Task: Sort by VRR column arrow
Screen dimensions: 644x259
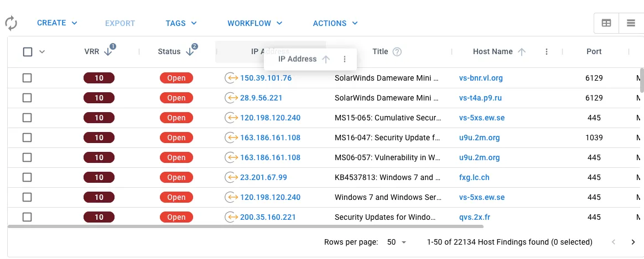Action: [108, 52]
